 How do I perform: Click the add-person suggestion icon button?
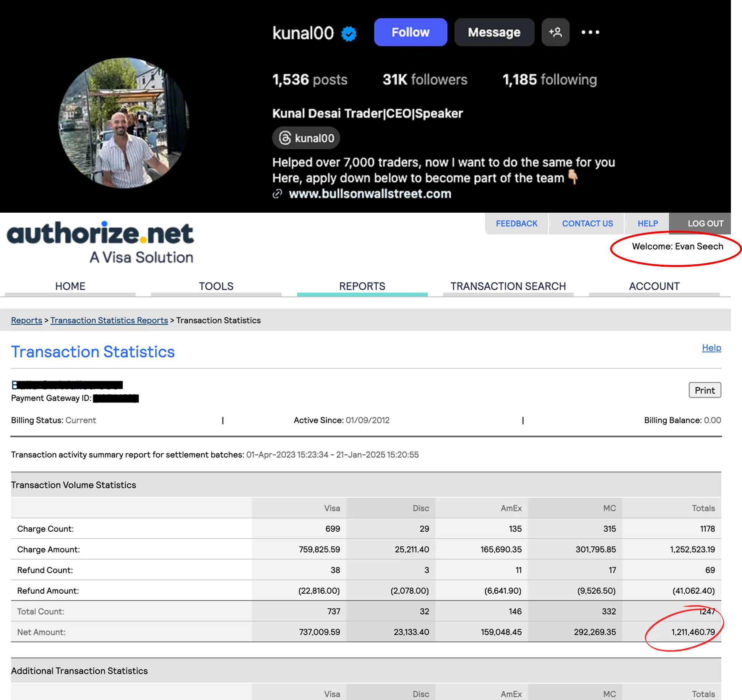click(x=555, y=32)
